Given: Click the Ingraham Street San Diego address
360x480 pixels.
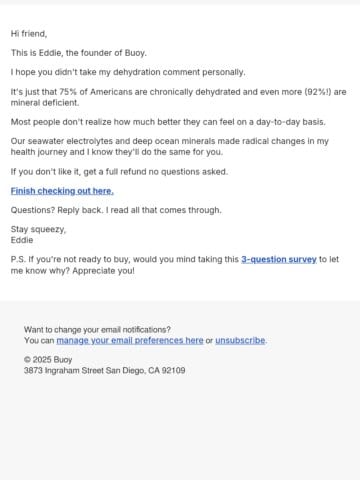Looking at the screenshot, I should tap(105, 370).
